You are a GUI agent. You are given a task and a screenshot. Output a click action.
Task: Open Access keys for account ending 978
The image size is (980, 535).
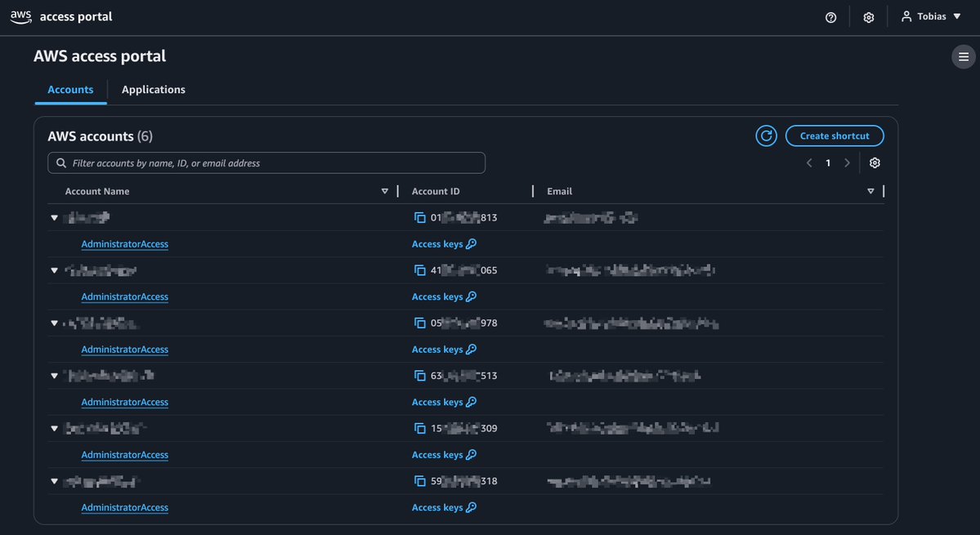coord(444,350)
